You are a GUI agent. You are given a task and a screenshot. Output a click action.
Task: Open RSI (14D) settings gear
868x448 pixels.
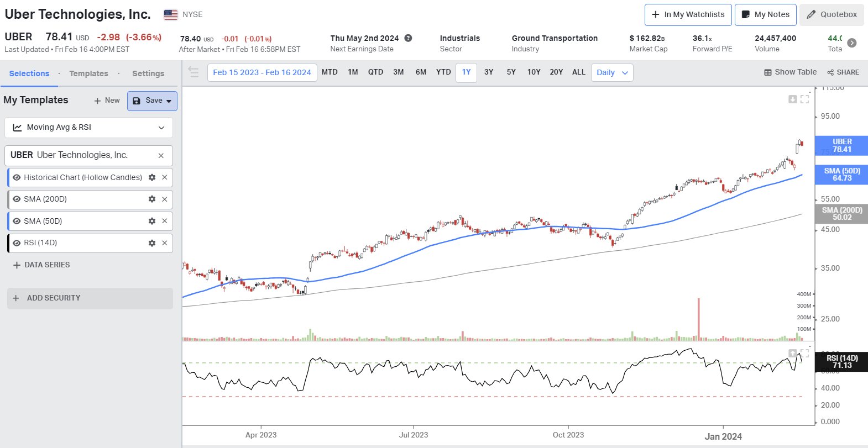coord(152,243)
